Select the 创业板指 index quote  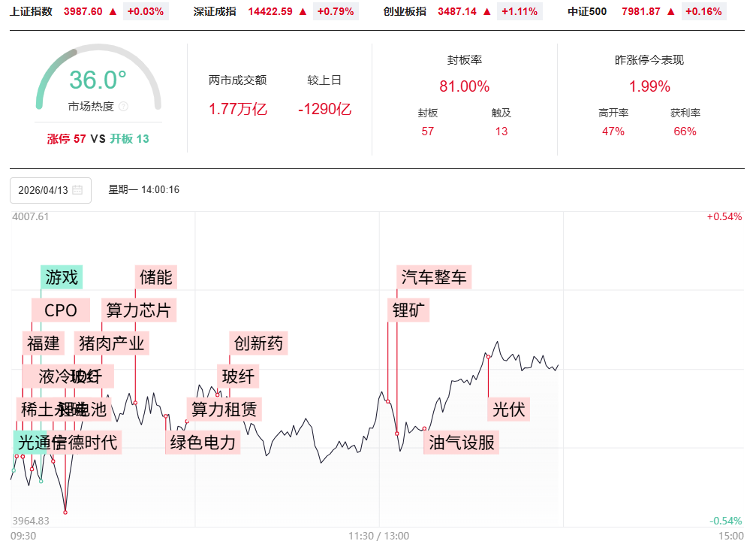[x=462, y=11]
